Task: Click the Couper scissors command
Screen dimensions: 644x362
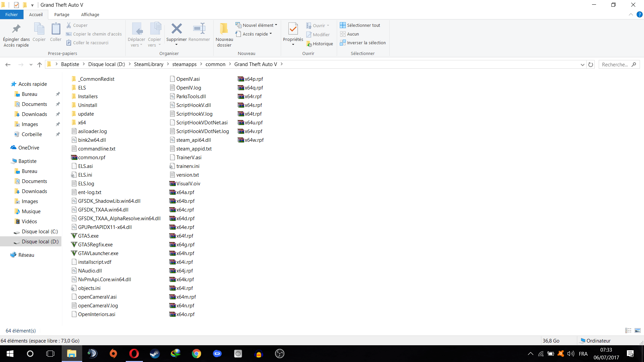Action: click(x=77, y=25)
